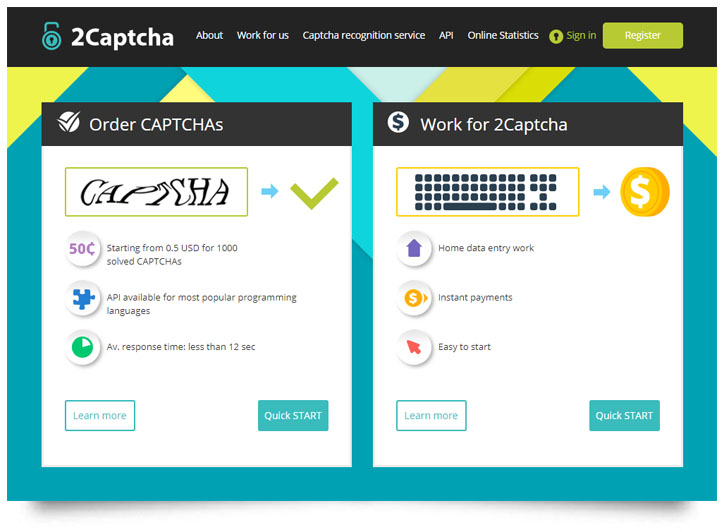This screenshot has height=532, width=725.
Task: Click Quick START in Work for 2Captcha card
Action: (624, 416)
